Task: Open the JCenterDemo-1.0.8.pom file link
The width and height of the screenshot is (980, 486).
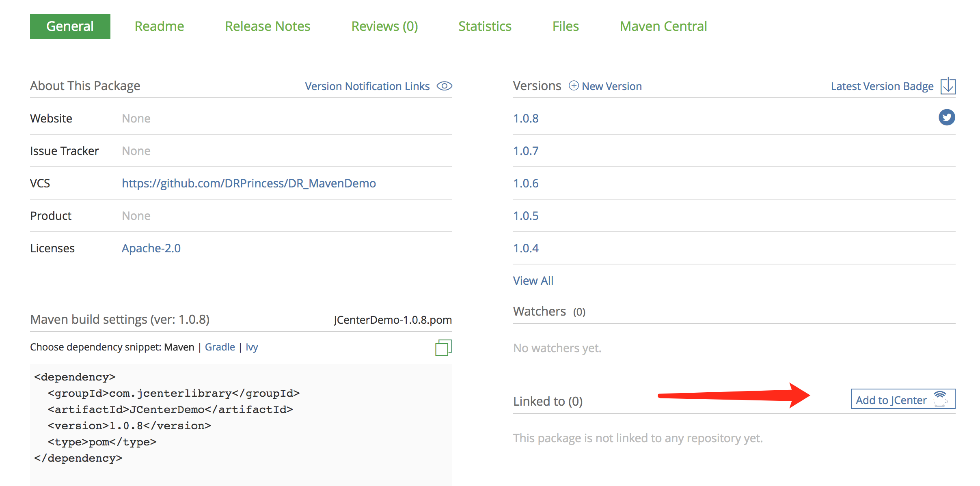Action: (393, 320)
